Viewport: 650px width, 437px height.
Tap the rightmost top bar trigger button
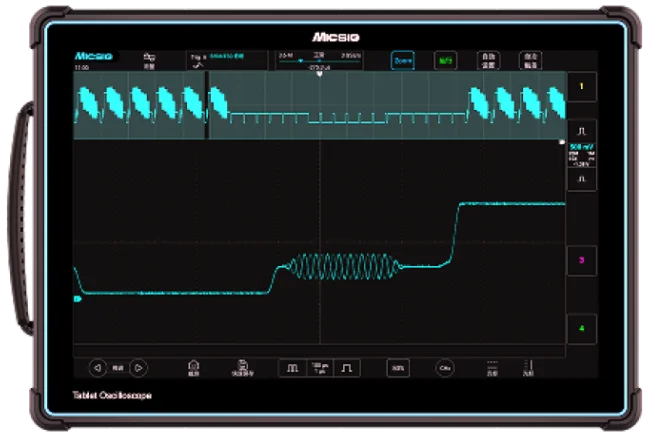[x=531, y=61]
